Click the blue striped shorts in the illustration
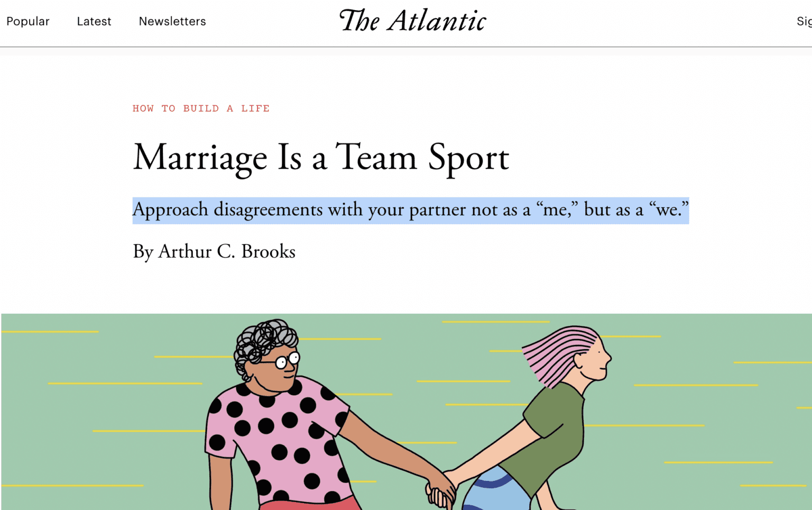 pyautogui.click(x=494, y=489)
